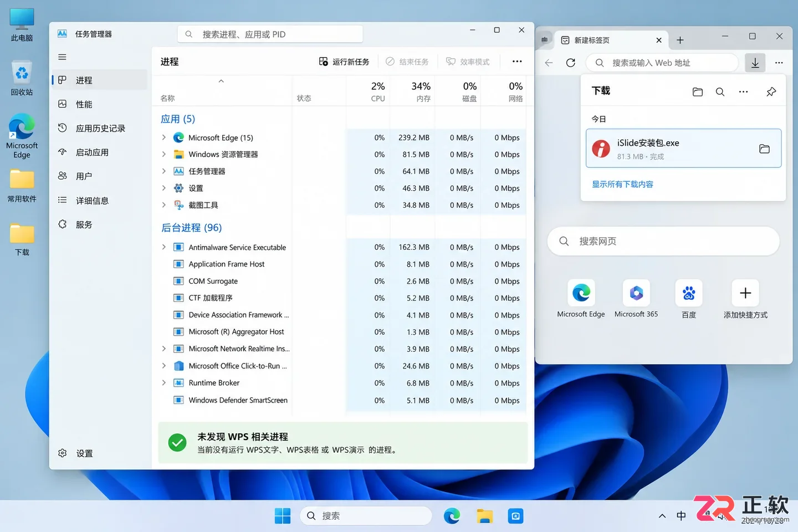Select the Windows Defender SmartScreen process
The height and width of the screenshot is (532, 798).
(x=341, y=400)
